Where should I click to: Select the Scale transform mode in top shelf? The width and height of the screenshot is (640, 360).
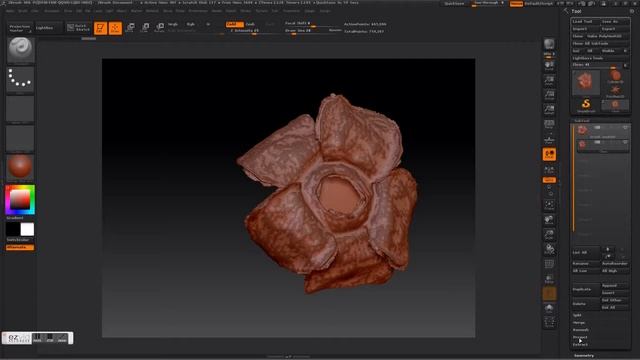[145, 28]
